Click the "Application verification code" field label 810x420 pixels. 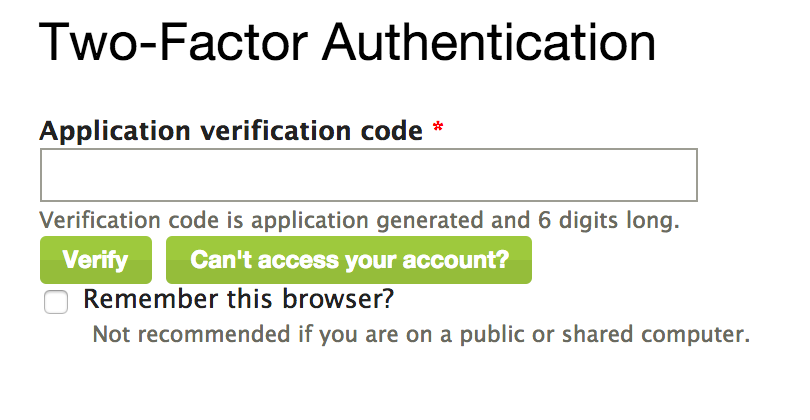pyautogui.click(x=230, y=131)
